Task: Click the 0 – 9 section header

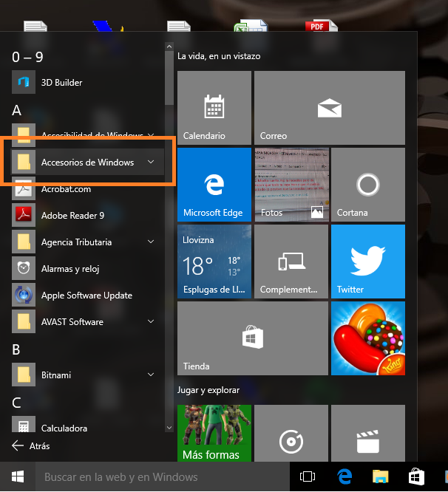Action: coord(27,56)
